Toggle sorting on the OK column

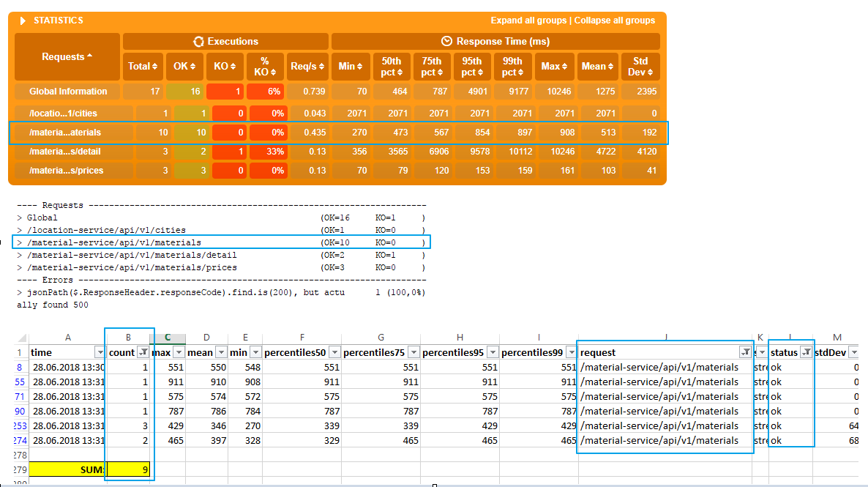coord(195,67)
